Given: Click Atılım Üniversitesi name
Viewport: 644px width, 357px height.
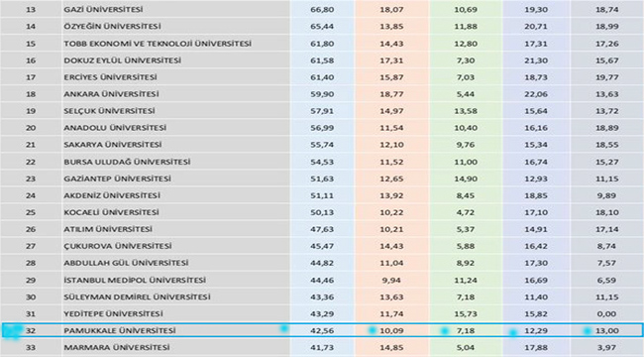Looking at the screenshot, I should tap(108, 229).
